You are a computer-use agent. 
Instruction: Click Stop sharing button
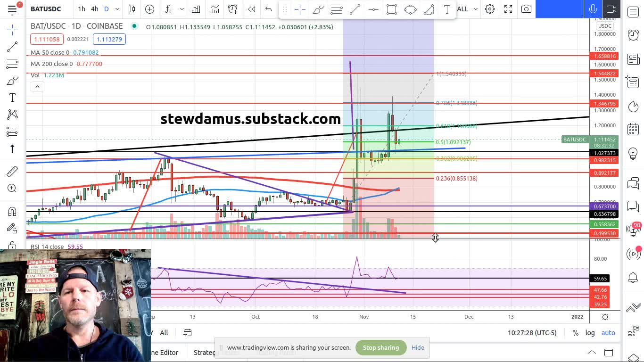(381, 348)
